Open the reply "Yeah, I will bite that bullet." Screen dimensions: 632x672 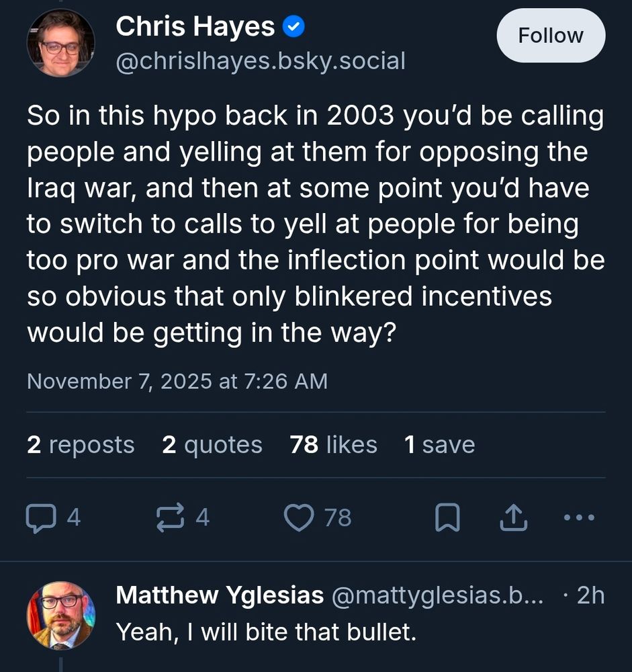[266, 632]
